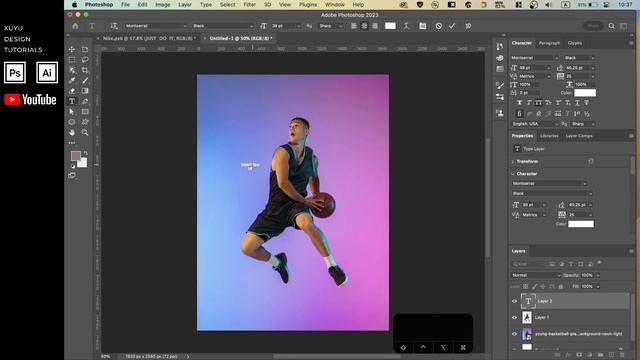Viewport: 640px width, 360px height.
Task: Open the File menu
Action: 125,4
